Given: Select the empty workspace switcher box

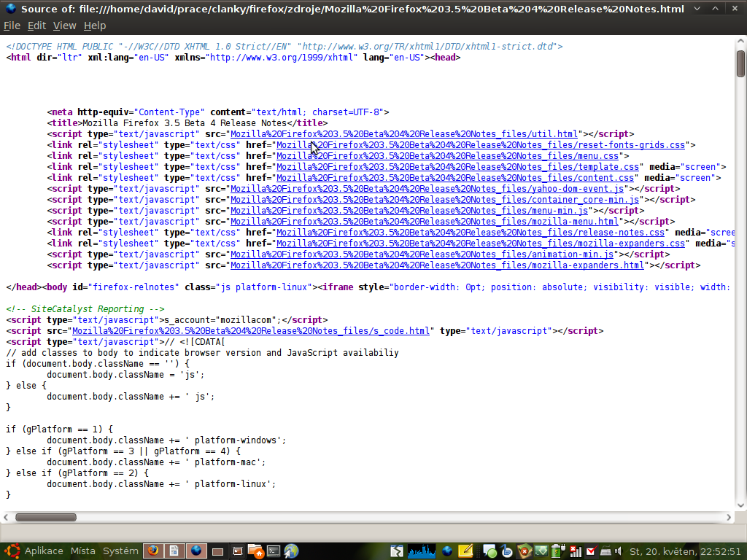Looking at the screenshot, I should [x=217, y=551].
